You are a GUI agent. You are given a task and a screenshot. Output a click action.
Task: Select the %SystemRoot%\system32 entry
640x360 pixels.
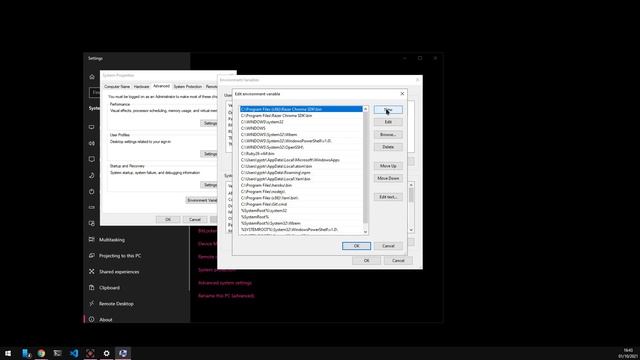coord(301,210)
